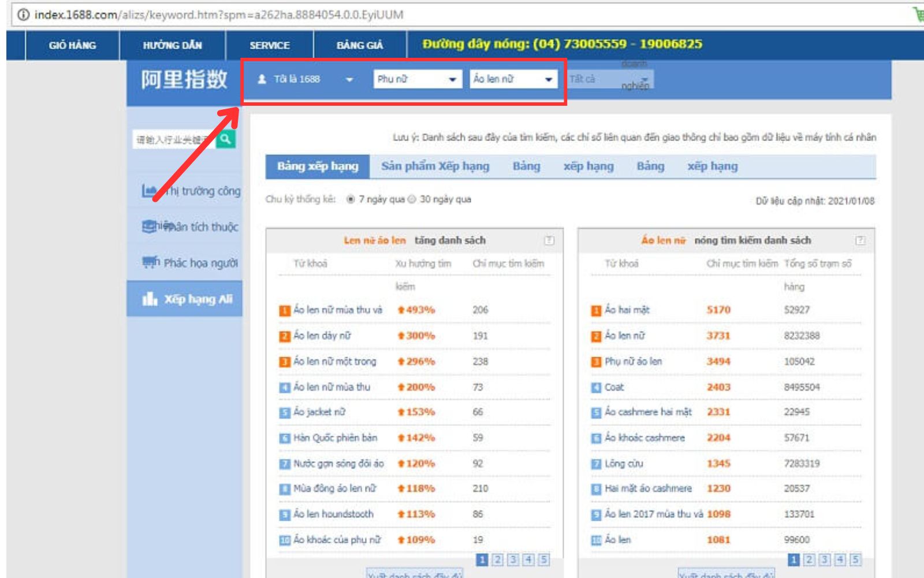924x578 pixels.
Task: Click the Thị trường công chart icon
Action: point(150,190)
